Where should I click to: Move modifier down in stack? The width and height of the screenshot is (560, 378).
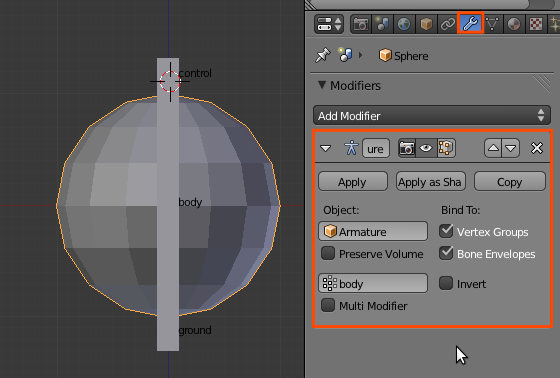pyautogui.click(x=511, y=148)
